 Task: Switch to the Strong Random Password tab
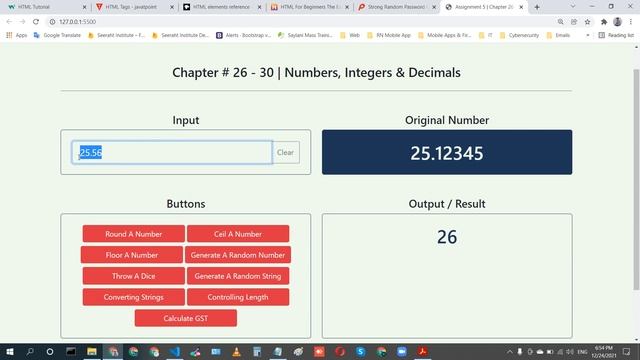[x=397, y=7]
